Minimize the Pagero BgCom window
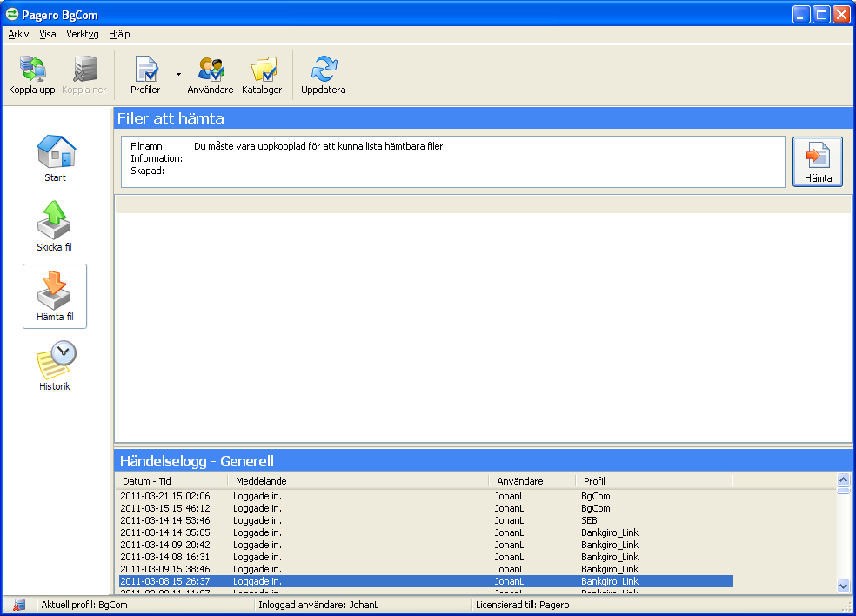 click(x=801, y=14)
